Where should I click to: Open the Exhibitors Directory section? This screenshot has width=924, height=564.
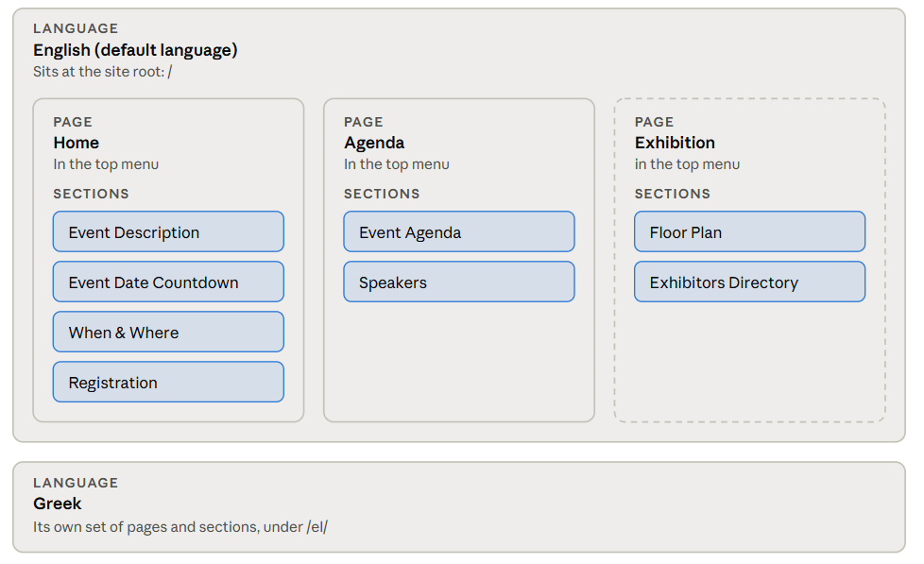(749, 282)
